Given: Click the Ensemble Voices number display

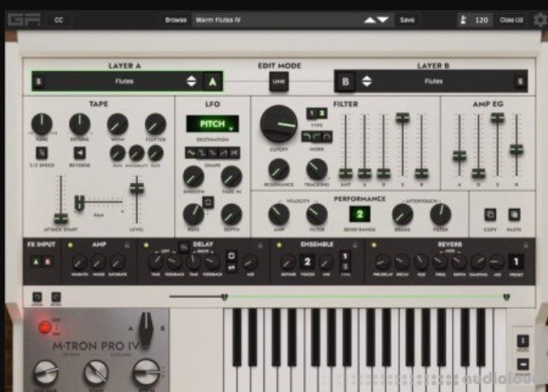Looking at the screenshot, I should point(308,262).
